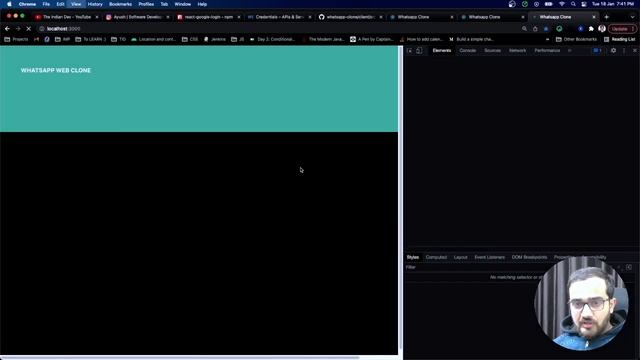The height and width of the screenshot is (360, 640).
Task: Open the tab search chevron dropdown
Action: coord(633,17)
